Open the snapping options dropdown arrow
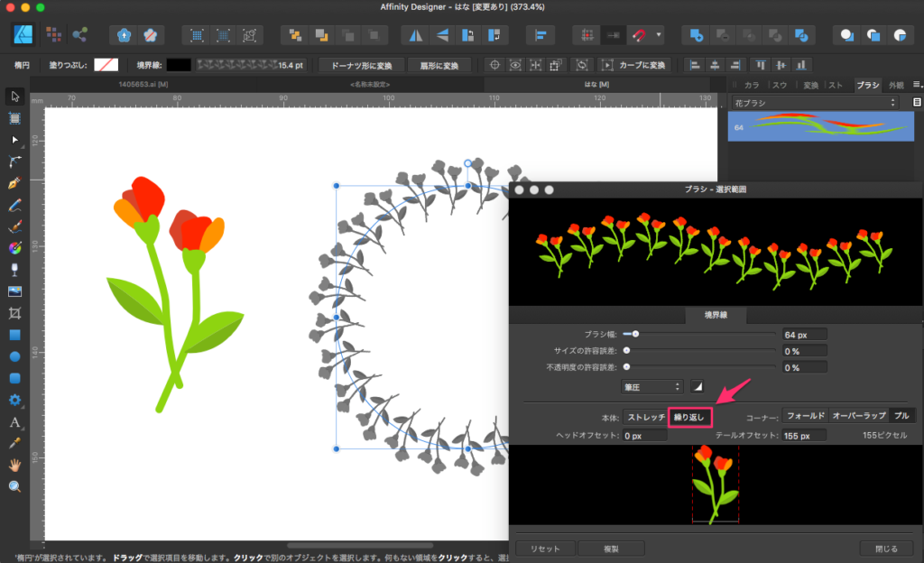The height and width of the screenshot is (563, 924). [x=660, y=35]
